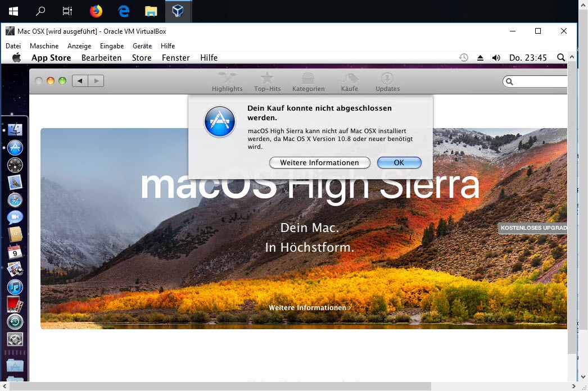Screen dimensions: 588x391
Task: Switch to Top-Hits tab
Action: [x=268, y=82]
